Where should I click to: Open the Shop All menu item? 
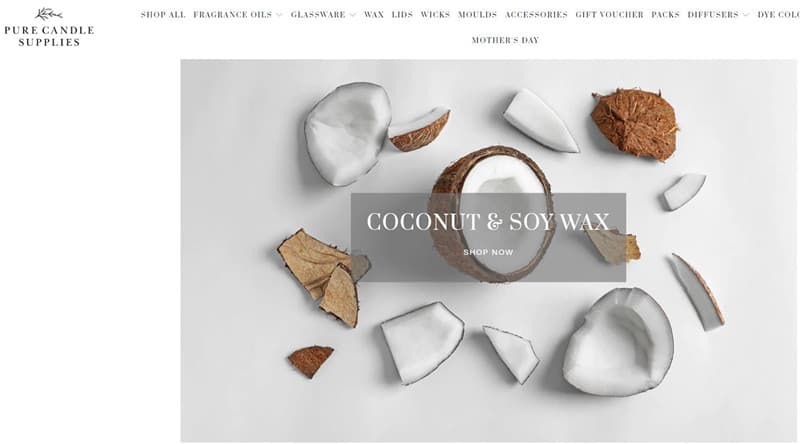pyautogui.click(x=163, y=15)
